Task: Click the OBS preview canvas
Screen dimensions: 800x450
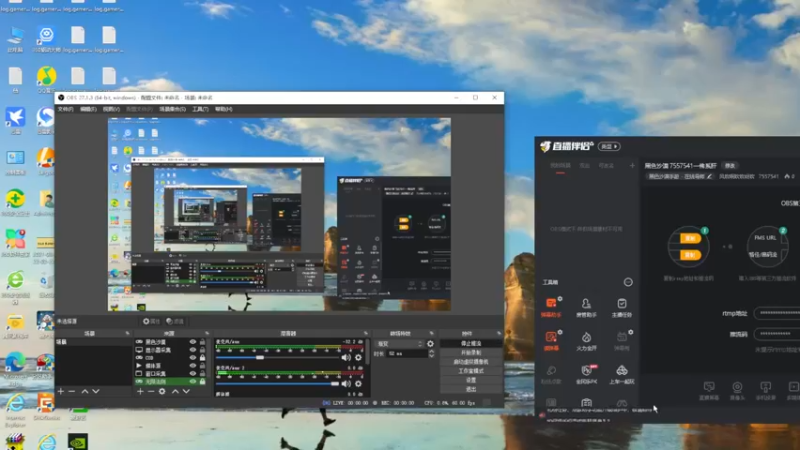Action: point(279,214)
